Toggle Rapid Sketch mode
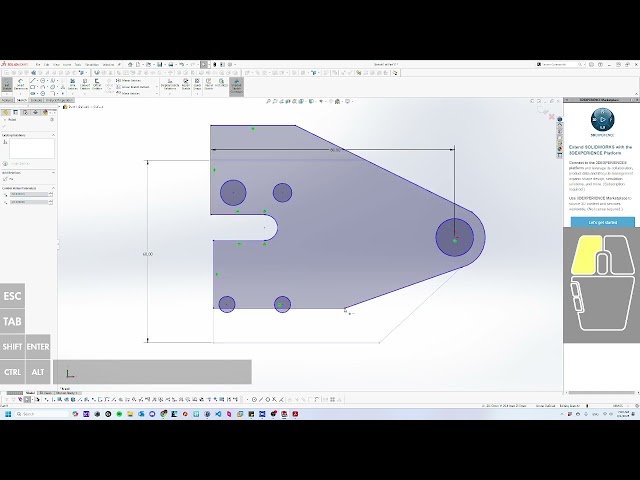Screen dimensions: 640x480 209,84
